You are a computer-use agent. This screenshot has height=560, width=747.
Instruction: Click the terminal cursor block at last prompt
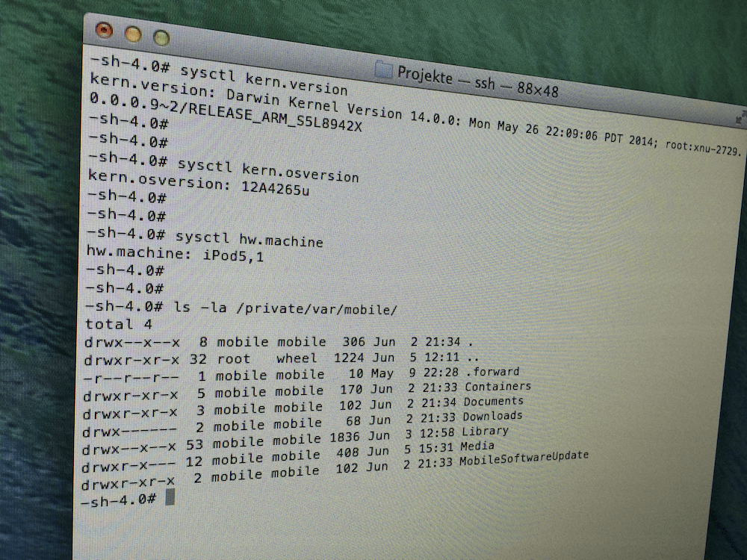[170, 497]
